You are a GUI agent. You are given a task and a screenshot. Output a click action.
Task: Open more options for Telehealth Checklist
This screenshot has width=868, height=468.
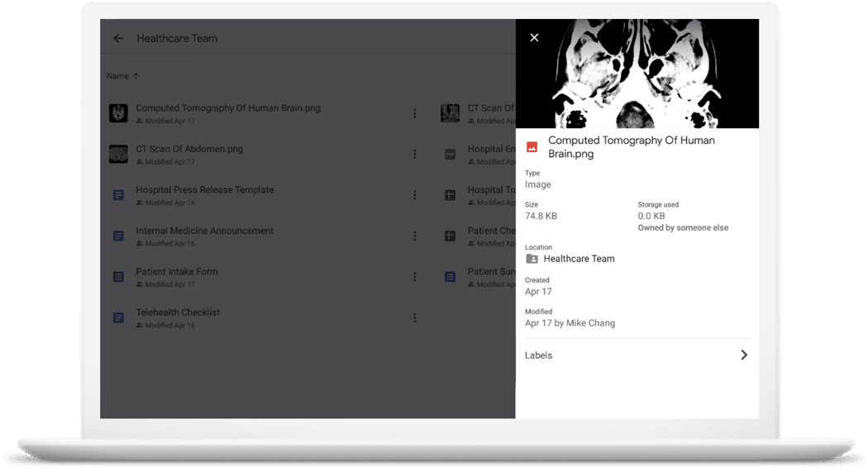point(415,318)
